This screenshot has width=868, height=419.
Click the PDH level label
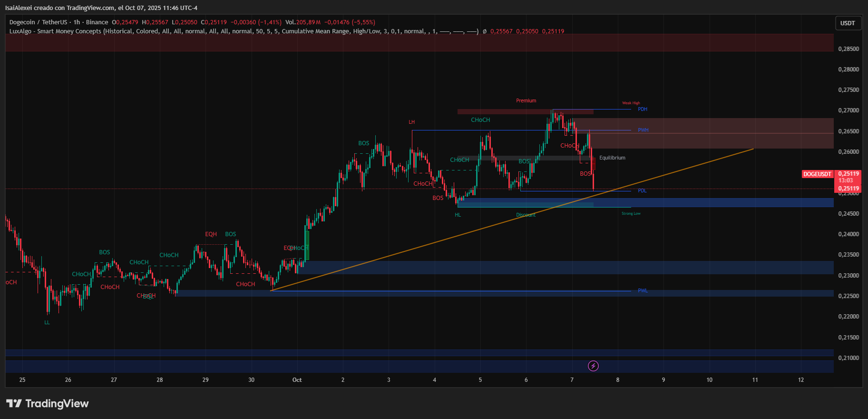(642, 110)
